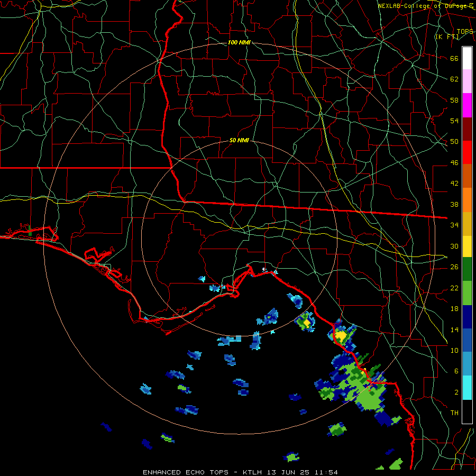Click the NEXLAB-College of DuPage credit text

coord(426,6)
